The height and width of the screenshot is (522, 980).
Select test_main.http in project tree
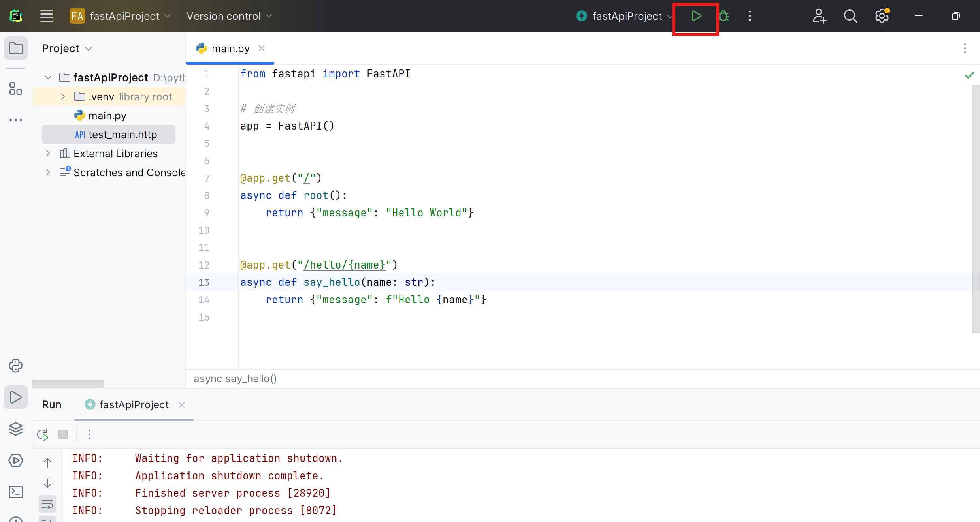click(109, 135)
